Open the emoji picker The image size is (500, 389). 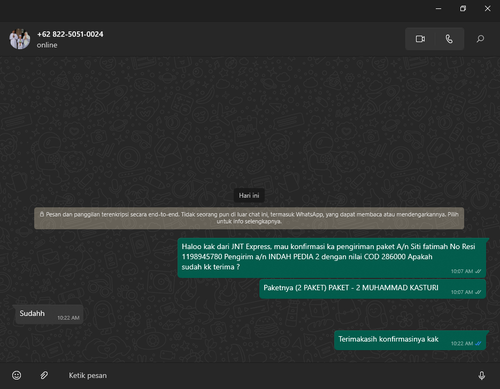tap(17, 375)
